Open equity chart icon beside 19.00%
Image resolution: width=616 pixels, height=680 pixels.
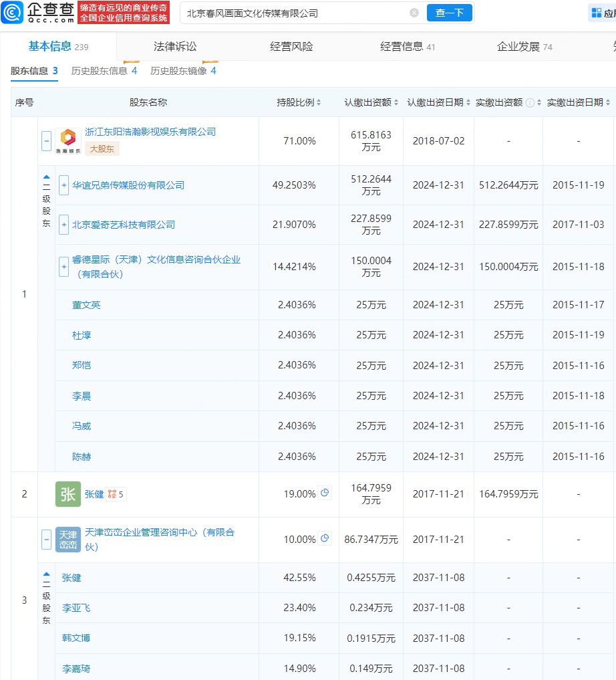pyautogui.click(x=325, y=493)
